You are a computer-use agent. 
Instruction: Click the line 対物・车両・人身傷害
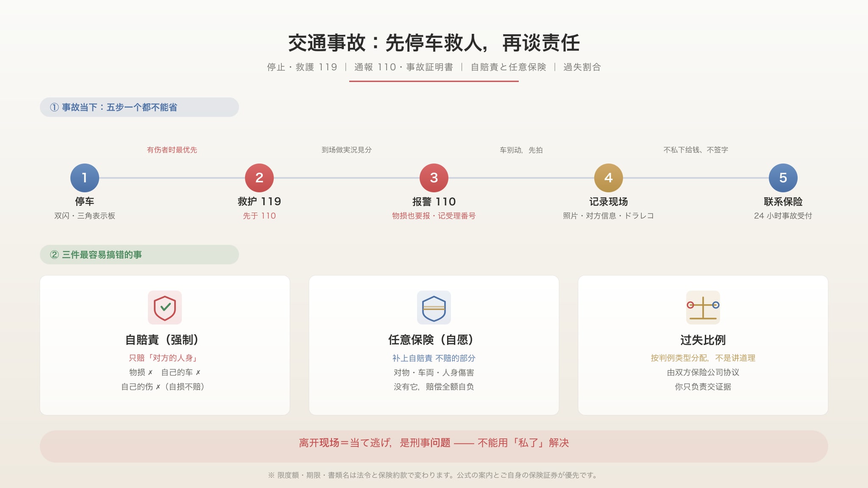click(434, 372)
